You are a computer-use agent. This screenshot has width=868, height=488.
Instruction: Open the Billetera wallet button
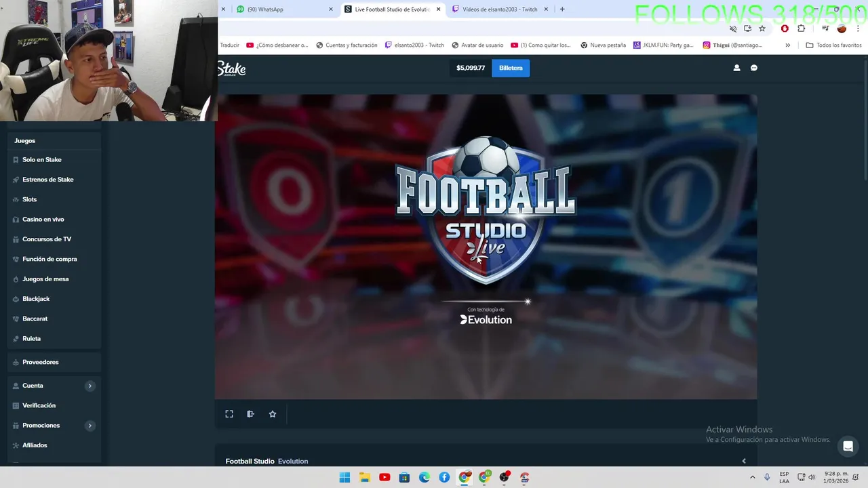pyautogui.click(x=511, y=68)
